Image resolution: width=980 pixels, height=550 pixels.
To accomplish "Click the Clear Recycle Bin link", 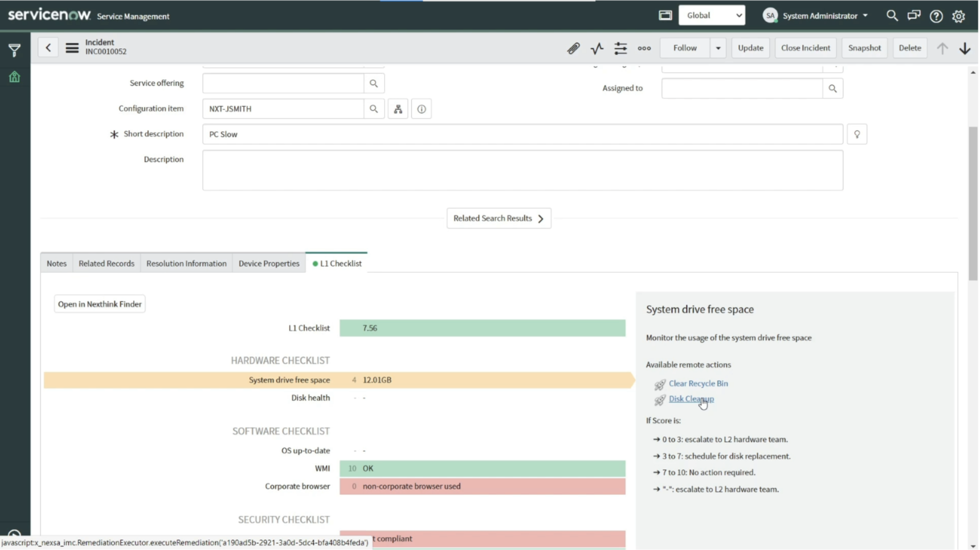I will coord(698,383).
